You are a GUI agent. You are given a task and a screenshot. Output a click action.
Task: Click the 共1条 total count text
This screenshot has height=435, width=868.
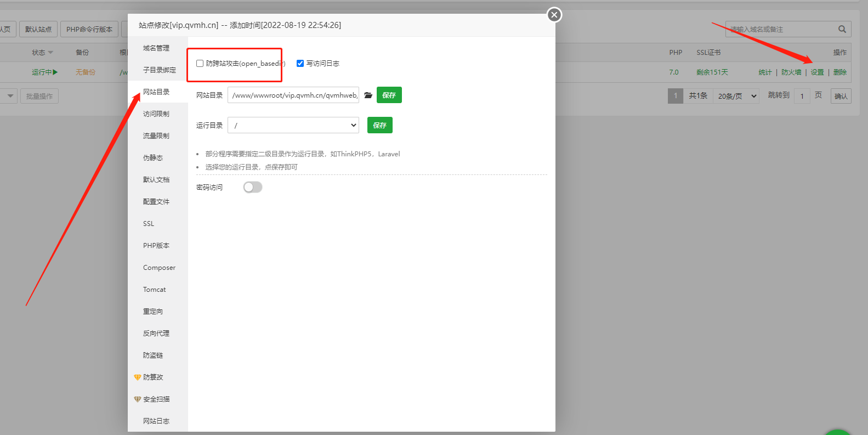[x=698, y=96]
